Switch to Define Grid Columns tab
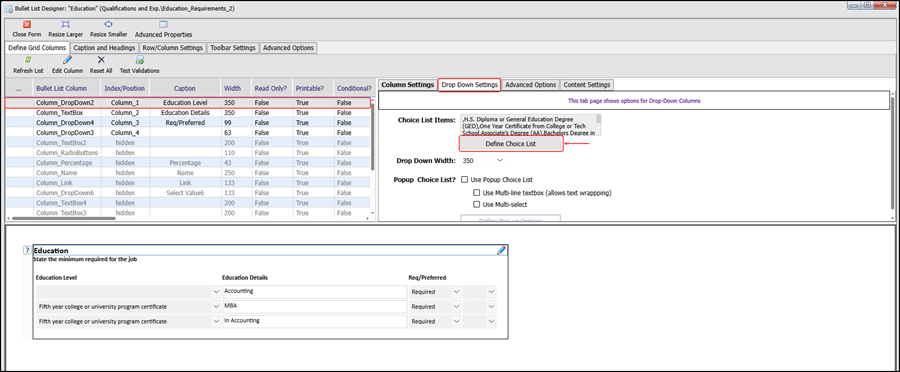This screenshot has height=372, width=900. pyautogui.click(x=37, y=48)
